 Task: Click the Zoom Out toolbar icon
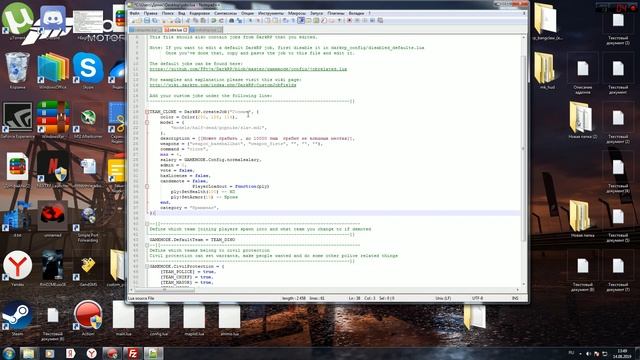click(x=258, y=20)
